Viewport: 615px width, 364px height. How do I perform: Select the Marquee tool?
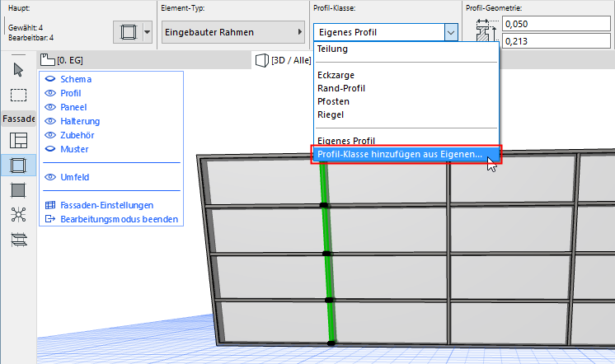click(18, 95)
